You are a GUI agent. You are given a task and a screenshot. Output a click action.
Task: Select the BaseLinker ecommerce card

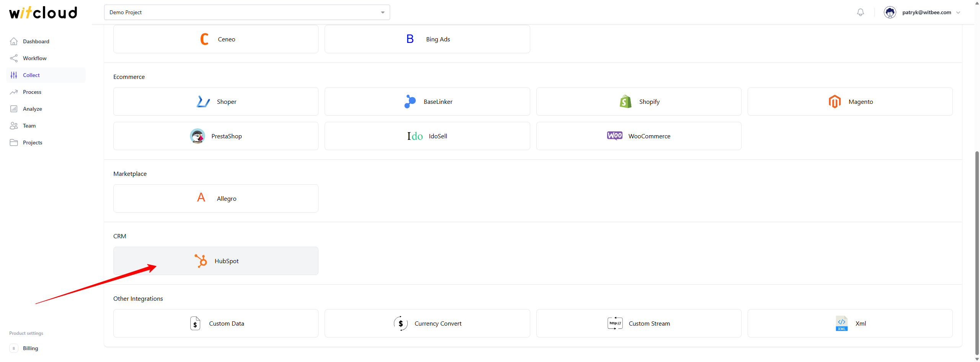(x=427, y=102)
